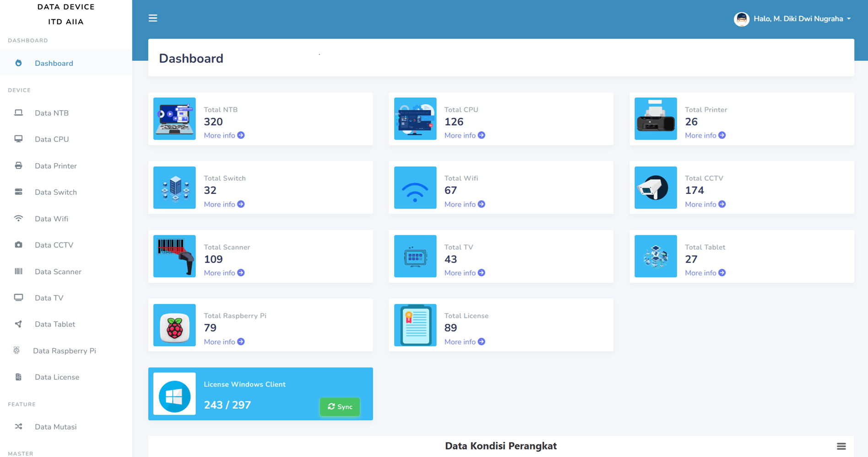Toggle the sidebar hamburger menu
This screenshot has width=868, height=457.
tap(153, 18)
